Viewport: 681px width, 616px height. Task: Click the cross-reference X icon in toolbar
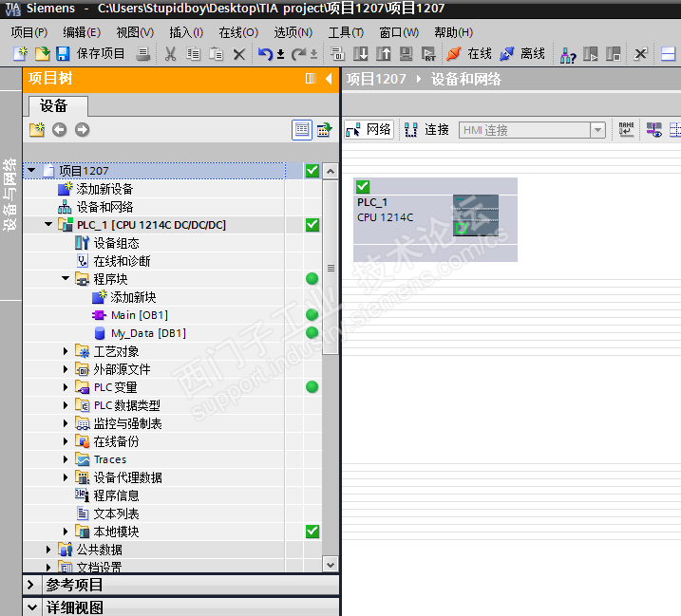tap(640, 54)
